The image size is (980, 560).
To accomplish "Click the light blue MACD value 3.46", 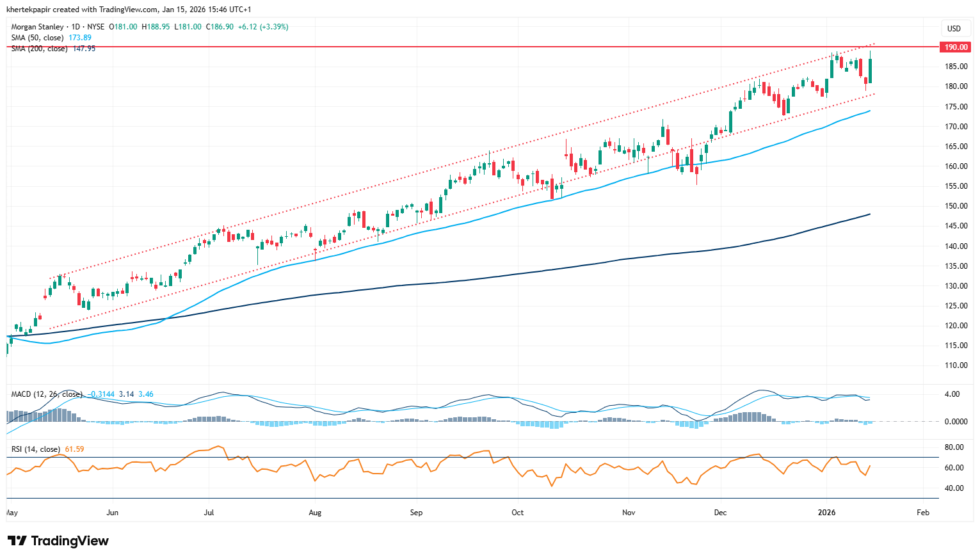I will pyautogui.click(x=146, y=394).
